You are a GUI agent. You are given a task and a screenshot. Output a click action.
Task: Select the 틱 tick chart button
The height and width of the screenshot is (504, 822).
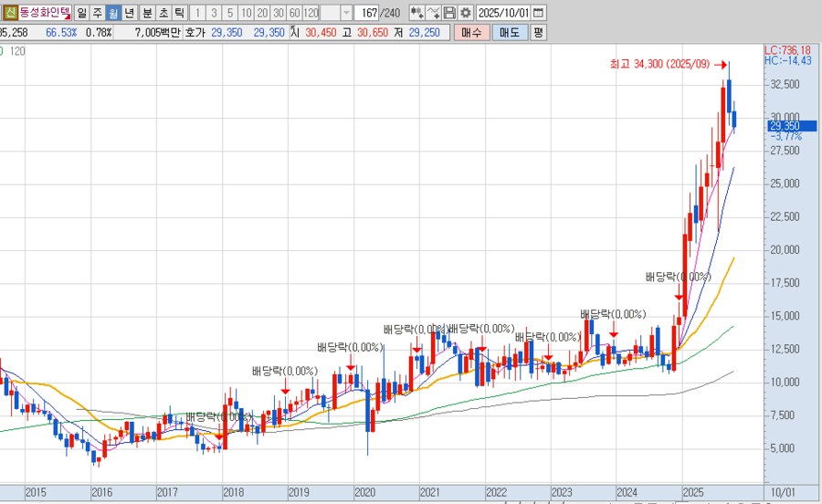tap(179, 14)
